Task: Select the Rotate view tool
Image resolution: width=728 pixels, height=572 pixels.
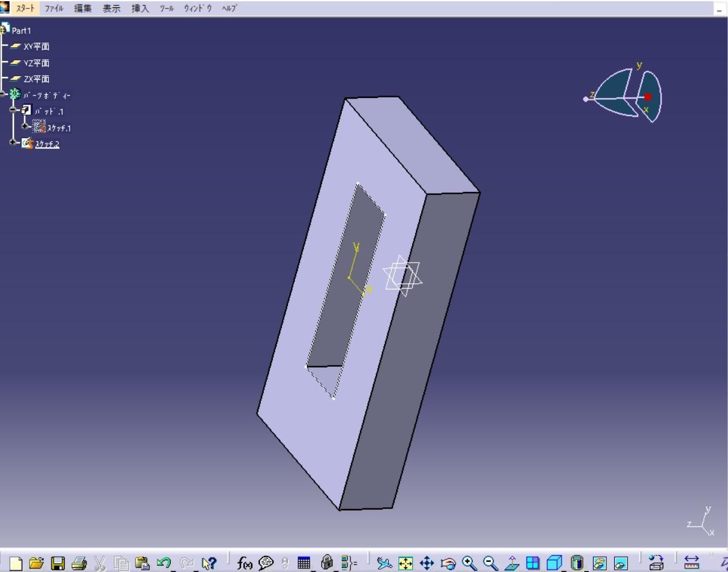Action: 448,564
